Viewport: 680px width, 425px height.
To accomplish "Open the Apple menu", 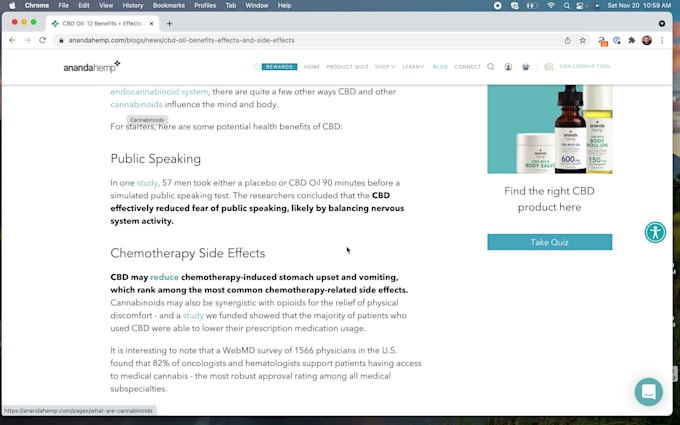I will [12, 6].
